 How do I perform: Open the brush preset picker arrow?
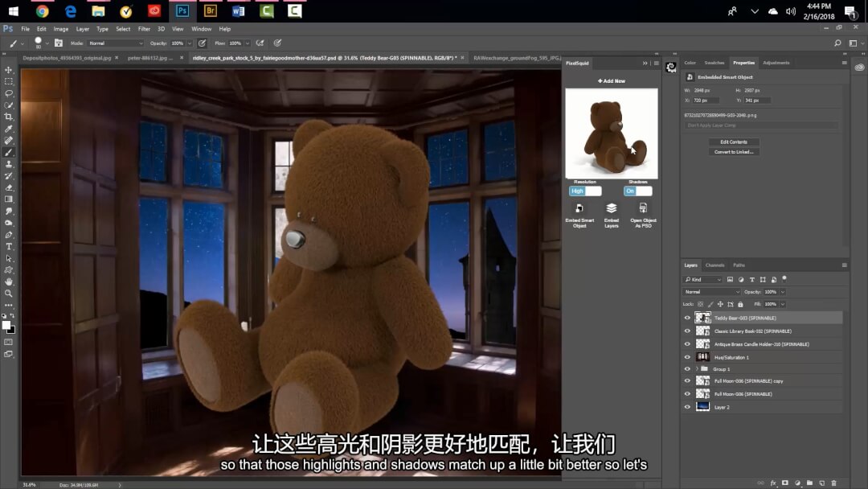[x=47, y=43]
